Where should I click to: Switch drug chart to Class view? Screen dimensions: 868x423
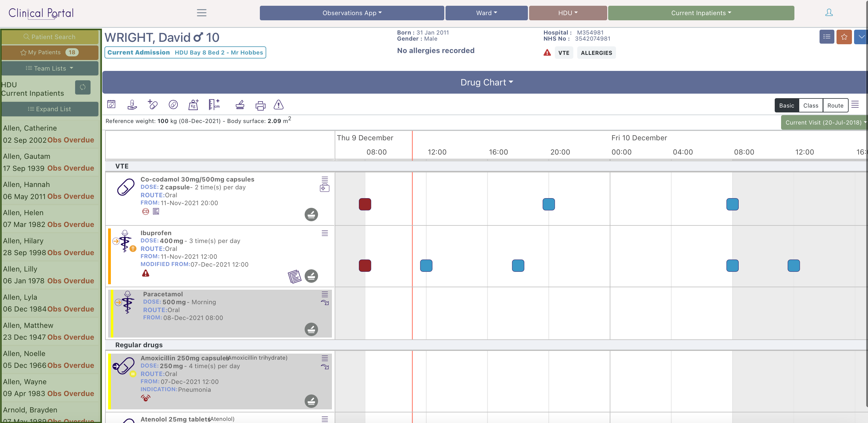click(810, 105)
